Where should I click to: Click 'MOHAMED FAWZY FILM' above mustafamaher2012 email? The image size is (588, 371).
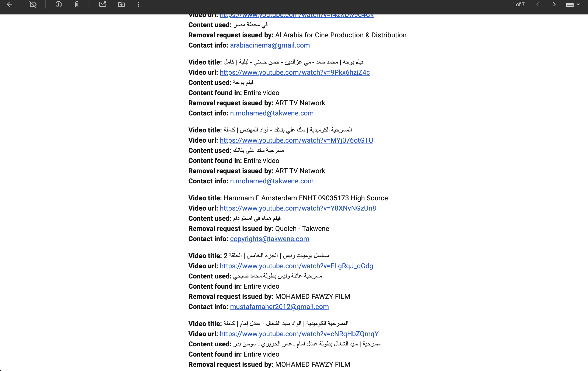coord(312,297)
